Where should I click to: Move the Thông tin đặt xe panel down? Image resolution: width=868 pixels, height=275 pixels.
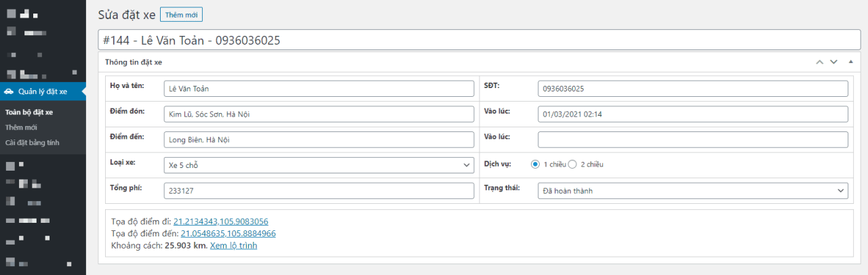click(834, 62)
